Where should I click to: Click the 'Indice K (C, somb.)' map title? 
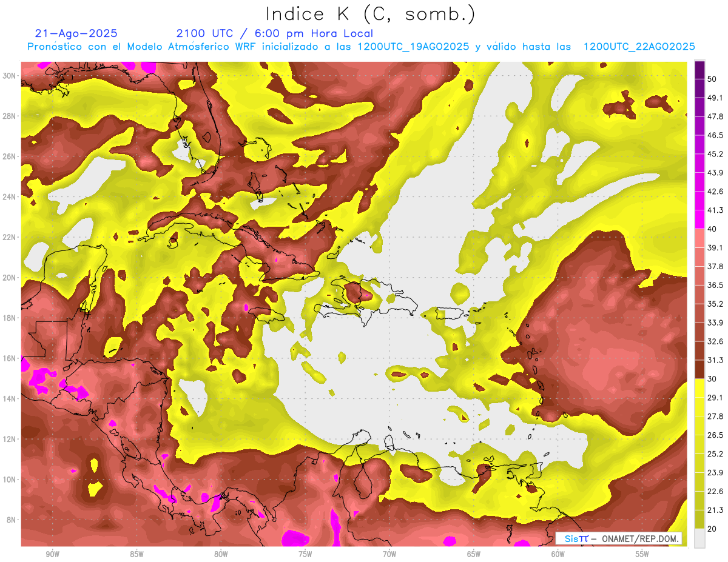[371, 15]
